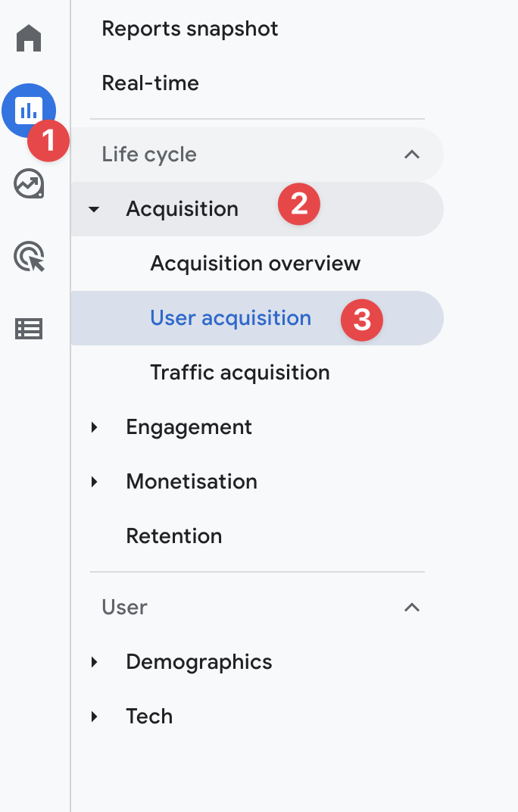Collapse the Acquisition arrow
Viewport: 518px width, 812px height.
click(94, 209)
